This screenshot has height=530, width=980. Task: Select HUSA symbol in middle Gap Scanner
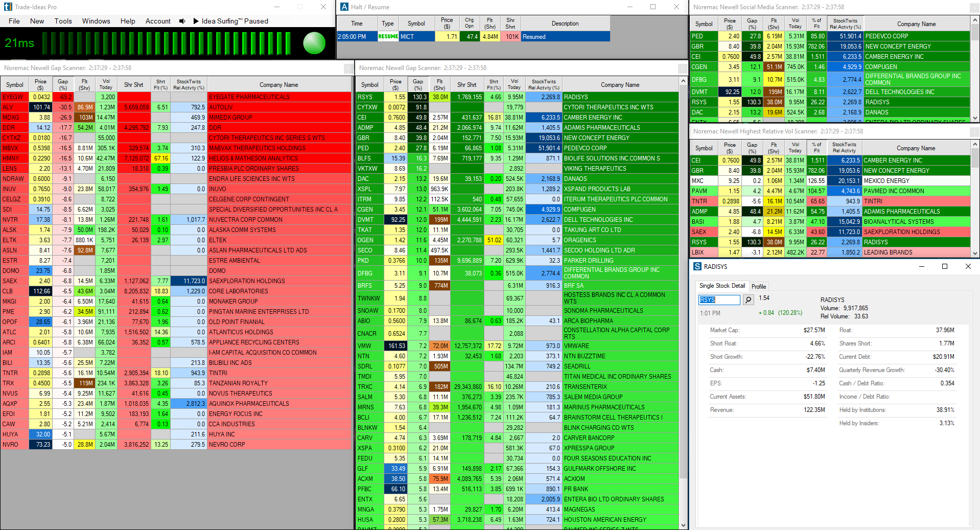coord(365,519)
